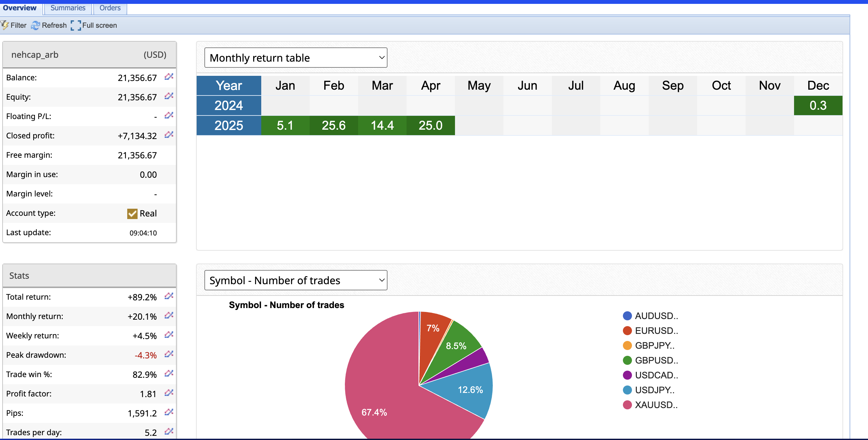Switch to the Summaries tab
The width and height of the screenshot is (868, 440).
[68, 8]
